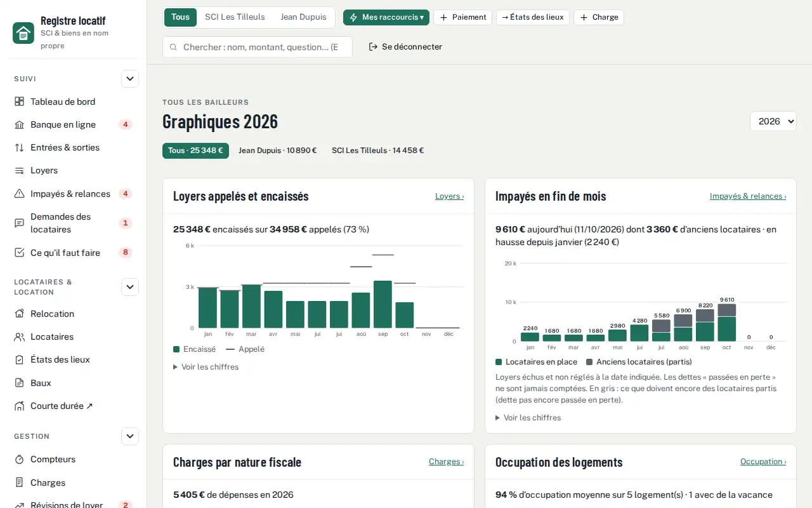The height and width of the screenshot is (508, 812).
Task: Click the Se déconnecter logout icon
Action: 374,47
